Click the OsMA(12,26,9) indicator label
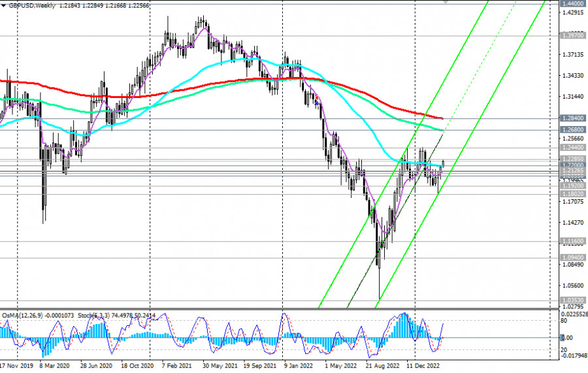The width and height of the screenshot is (588, 373). [x=24, y=315]
